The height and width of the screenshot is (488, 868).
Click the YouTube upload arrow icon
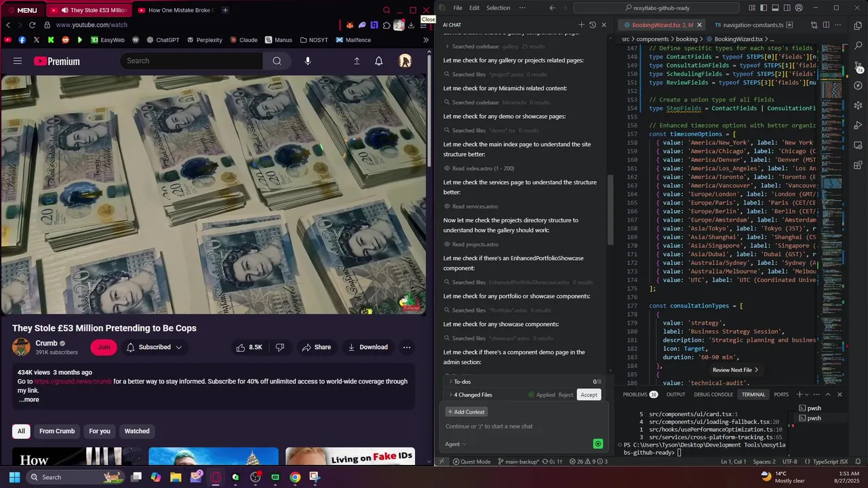pyautogui.click(x=357, y=61)
